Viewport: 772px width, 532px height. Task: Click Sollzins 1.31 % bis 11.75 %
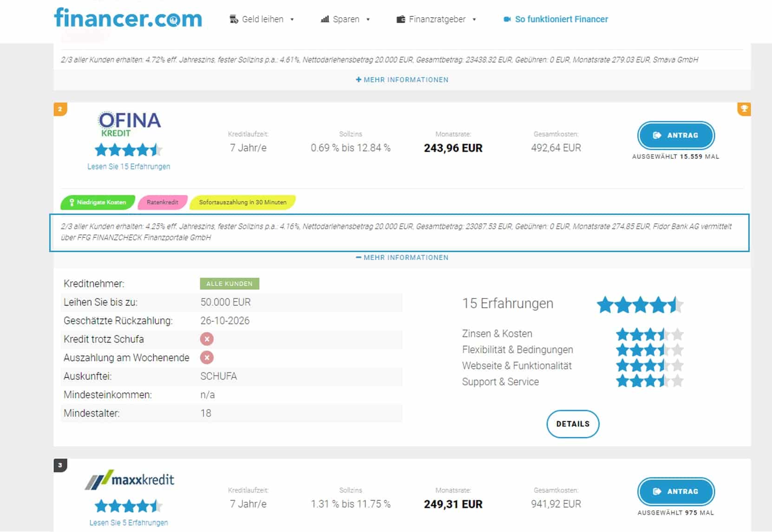click(x=351, y=504)
